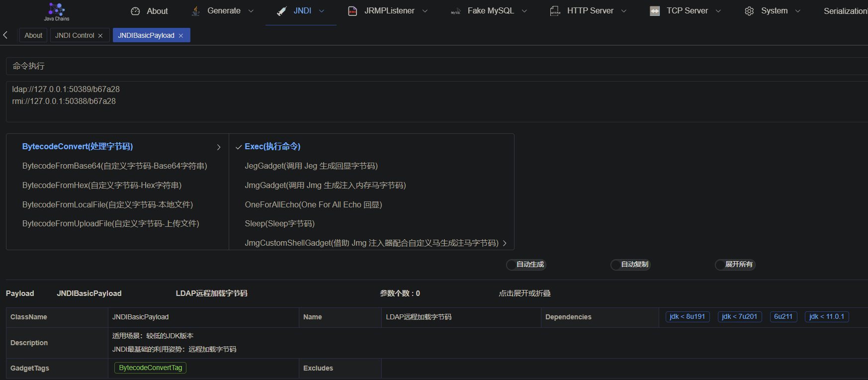Screen dimensions: 868x380
Task: Click the JNDI syringe icon
Action: pos(282,11)
